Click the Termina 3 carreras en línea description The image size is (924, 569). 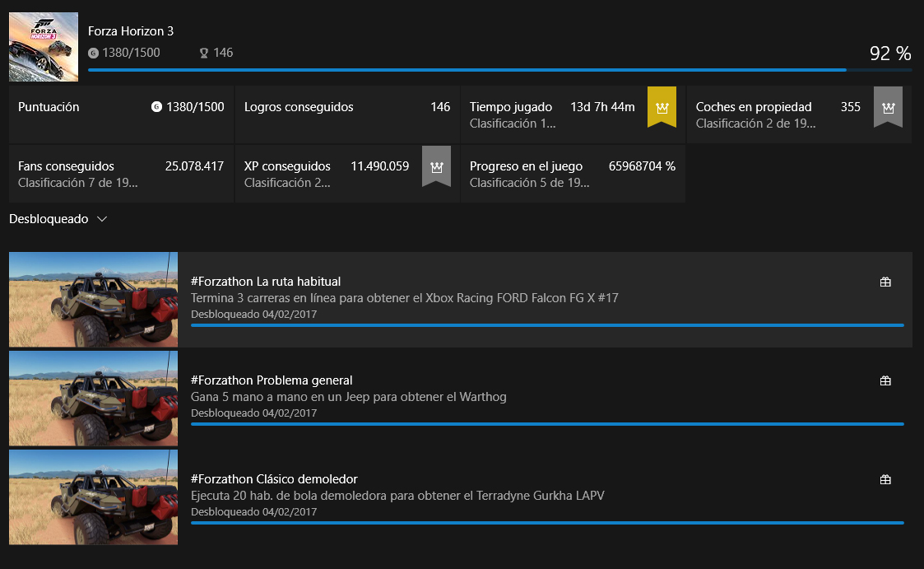coord(405,298)
